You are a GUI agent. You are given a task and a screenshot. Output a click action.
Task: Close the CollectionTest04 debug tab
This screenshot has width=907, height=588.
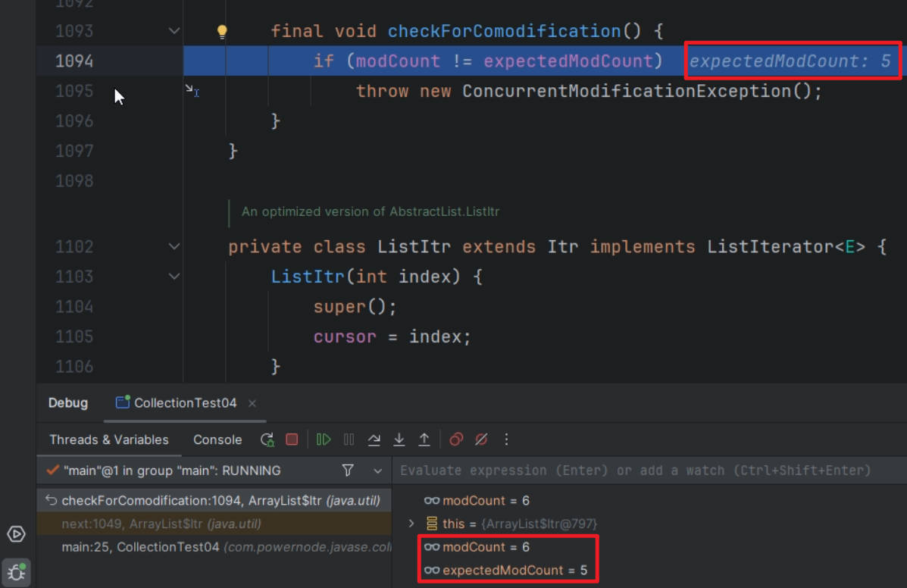252,403
